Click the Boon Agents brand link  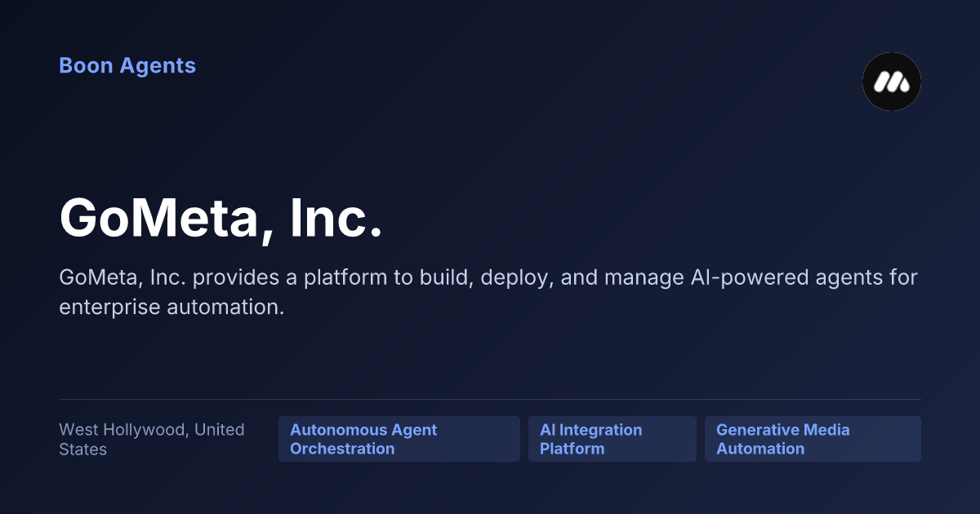127,65
